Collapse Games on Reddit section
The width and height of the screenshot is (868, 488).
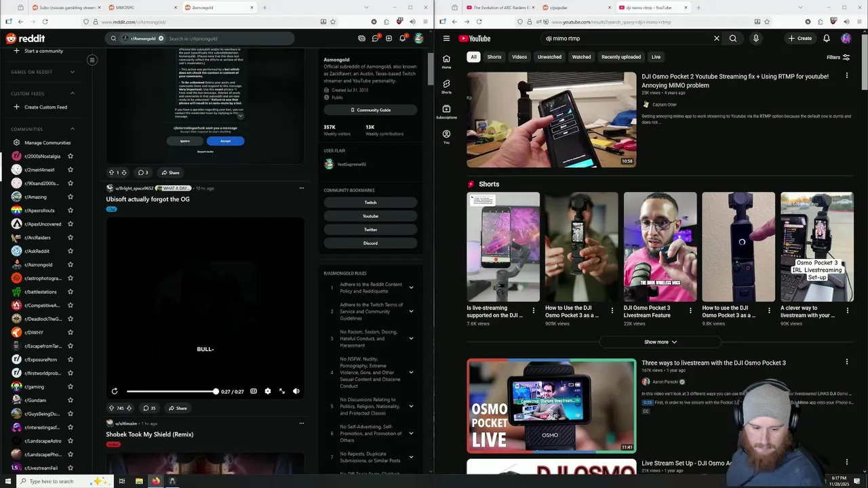[x=73, y=72]
